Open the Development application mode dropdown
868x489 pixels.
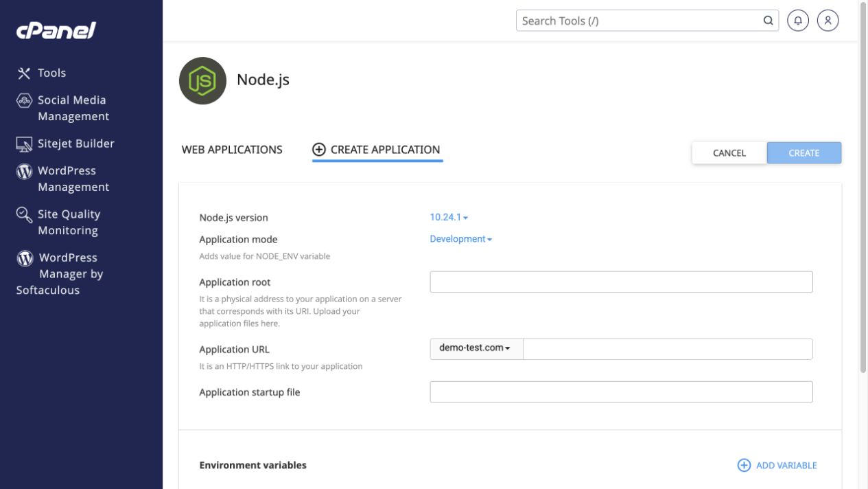click(x=460, y=239)
